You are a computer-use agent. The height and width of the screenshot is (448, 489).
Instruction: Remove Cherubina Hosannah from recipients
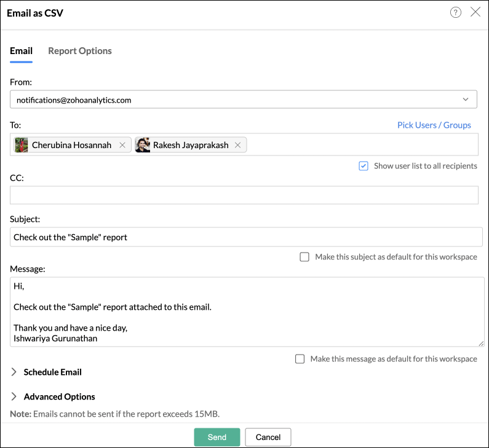[122, 145]
